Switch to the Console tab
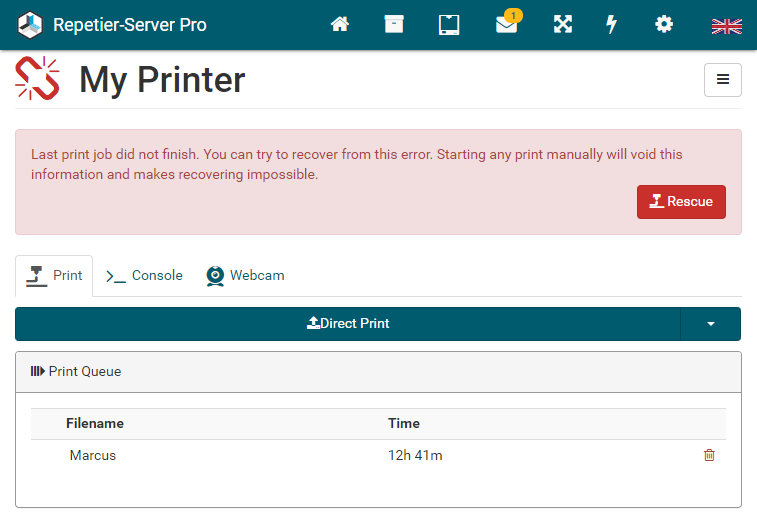757x520 pixels. [x=145, y=276]
